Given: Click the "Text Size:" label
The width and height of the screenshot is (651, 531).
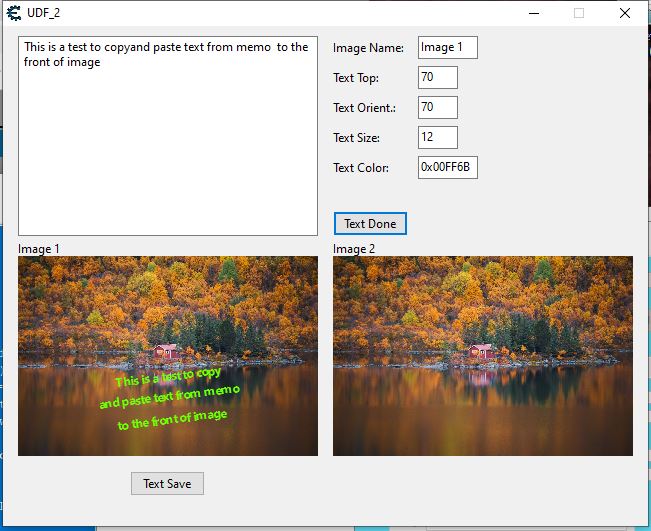Looking at the screenshot, I should (356, 138).
